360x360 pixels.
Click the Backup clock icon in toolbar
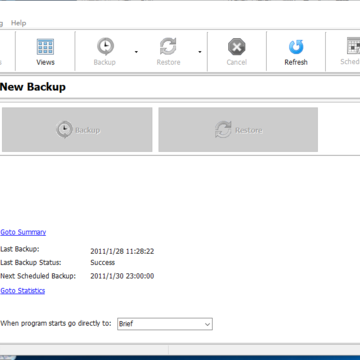pyautogui.click(x=105, y=47)
